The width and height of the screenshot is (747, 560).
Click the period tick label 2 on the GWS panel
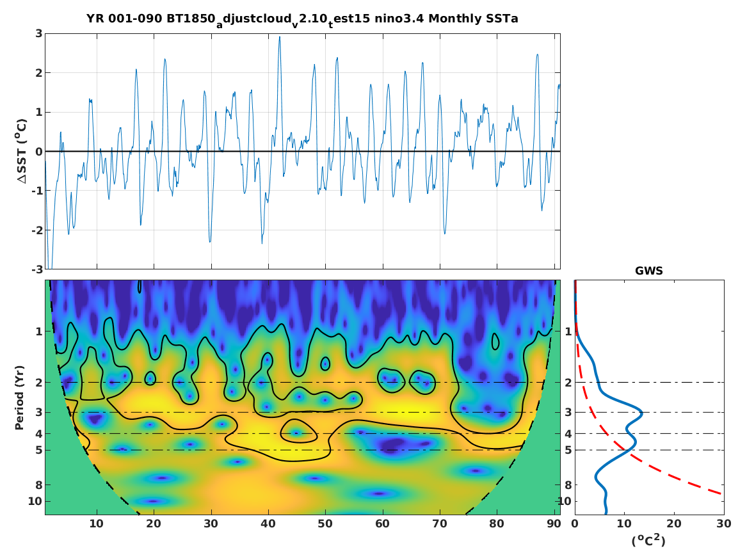click(x=568, y=382)
